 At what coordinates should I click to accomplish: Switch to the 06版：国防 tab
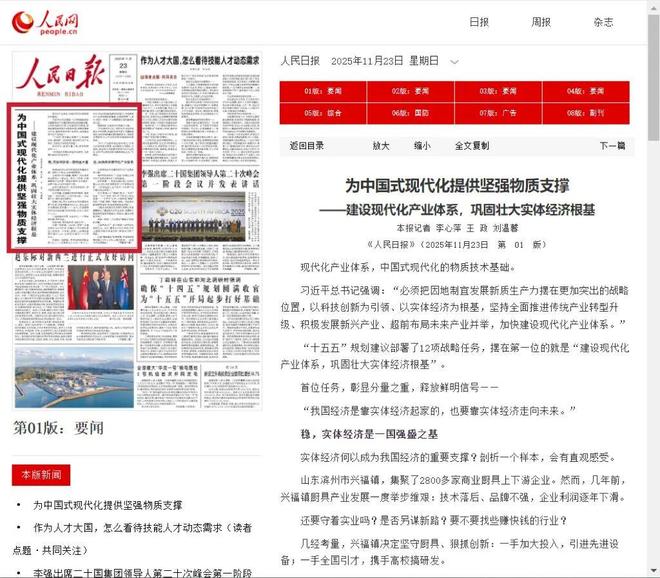point(410,113)
